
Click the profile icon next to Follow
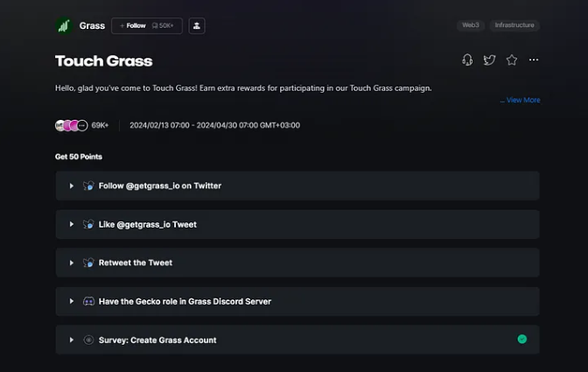197,26
